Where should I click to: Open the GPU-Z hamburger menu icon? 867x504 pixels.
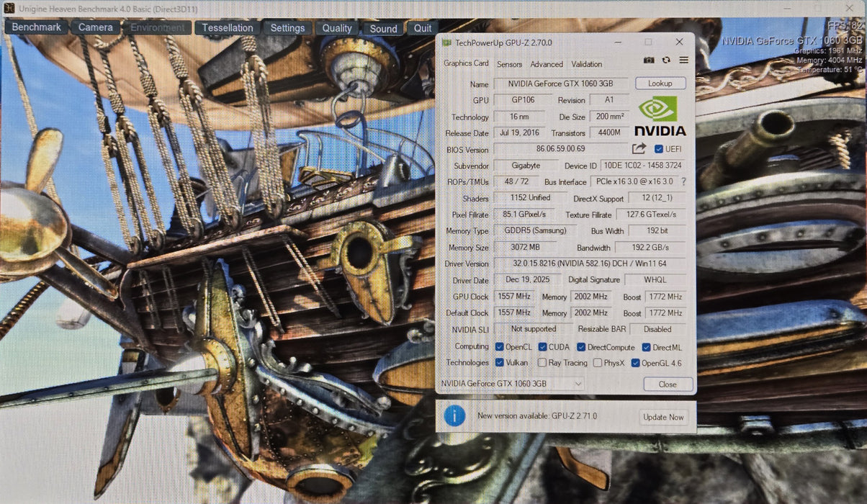(683, 60)
